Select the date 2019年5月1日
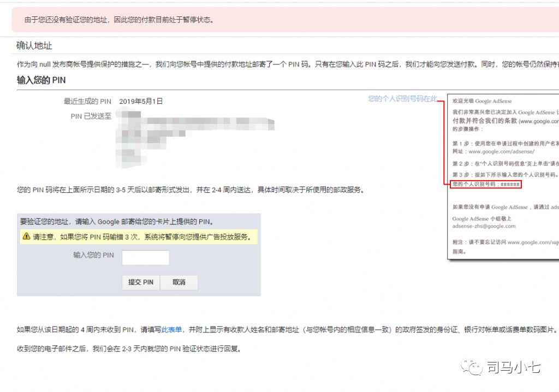The image size is (559, 392). pos(141,102)
